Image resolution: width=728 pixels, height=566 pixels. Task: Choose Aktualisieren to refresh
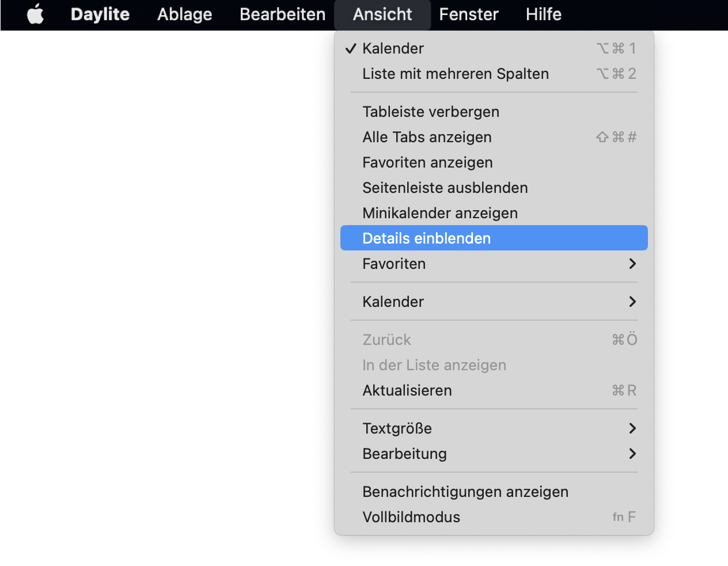click(494, 390)
